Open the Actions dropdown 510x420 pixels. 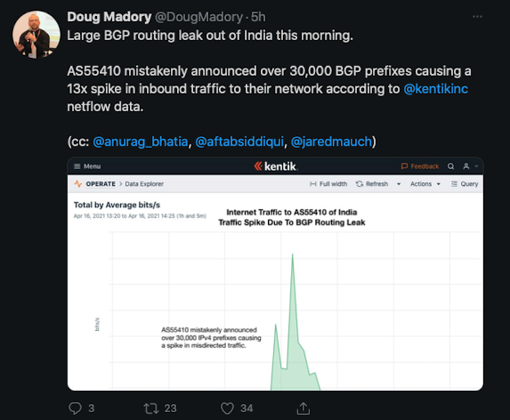[x=425, y=184]
